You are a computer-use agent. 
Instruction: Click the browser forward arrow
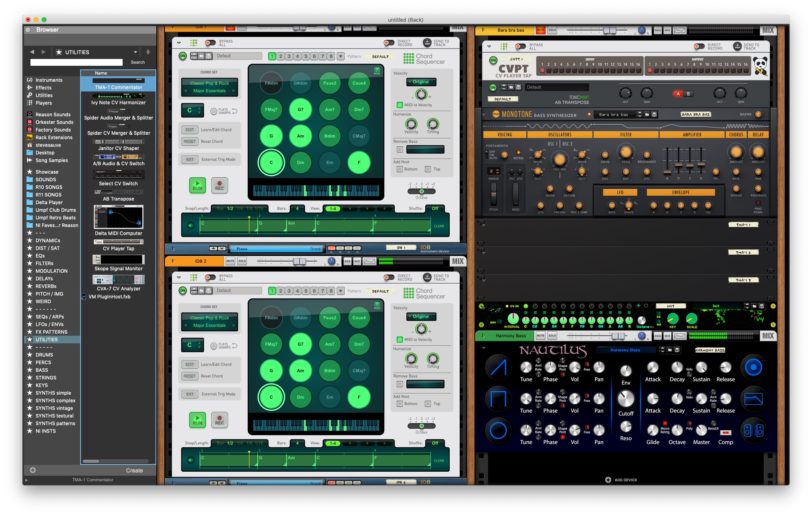(43, 52)
